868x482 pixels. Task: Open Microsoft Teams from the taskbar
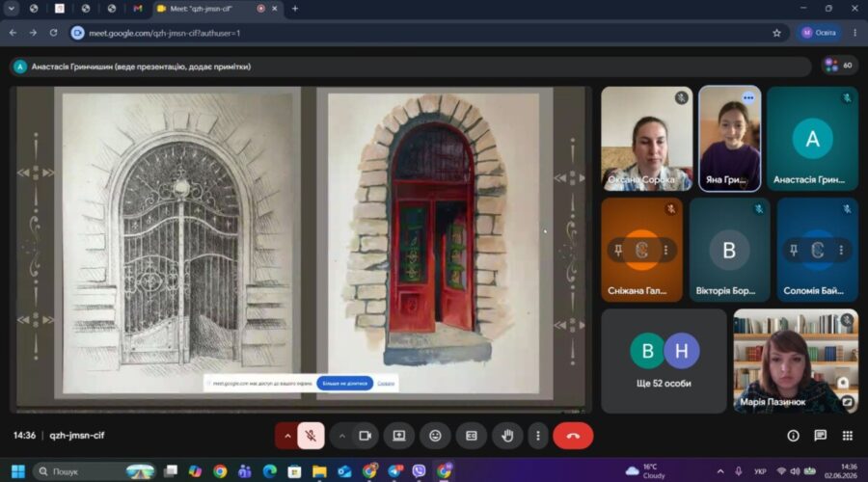point(245,471)
